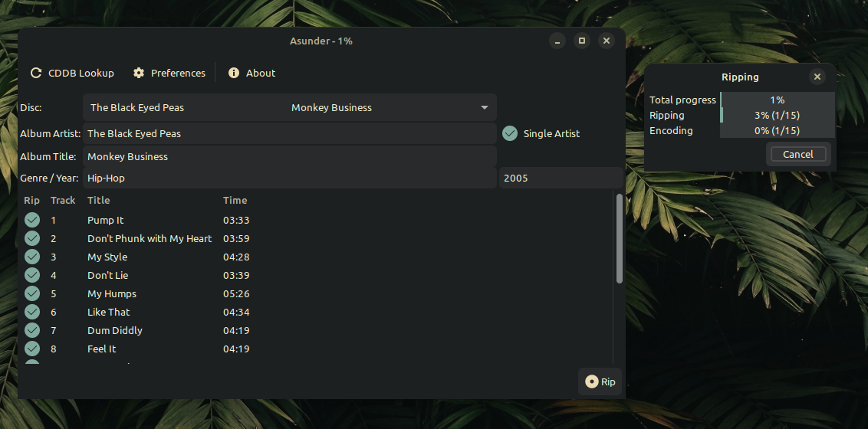
Task: Click the CDDB Lookup refresh icon
Action: click(36, 73)
